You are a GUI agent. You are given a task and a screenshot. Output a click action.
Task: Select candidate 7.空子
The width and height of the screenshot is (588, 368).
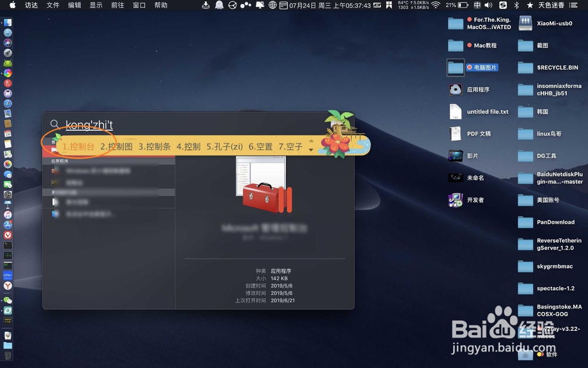(290, 147)
